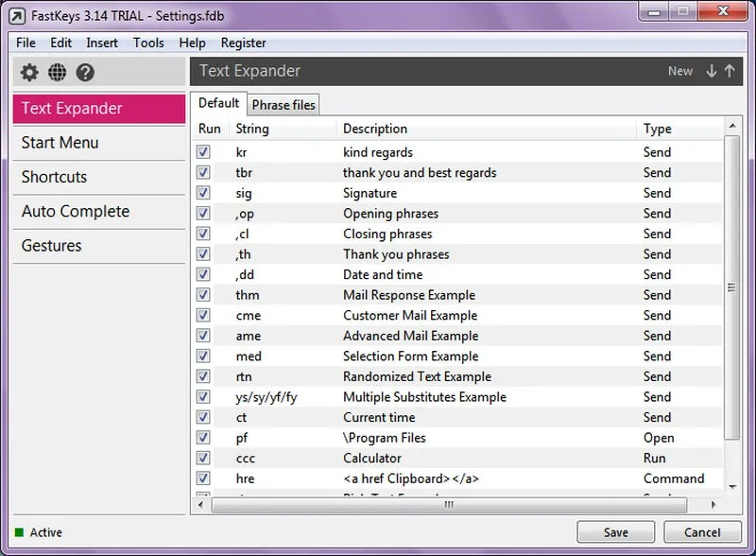Viewport: 756px width, 556px height.
Task: Toggle the ,th entry checkbox
Action: [x=203, y=253]
